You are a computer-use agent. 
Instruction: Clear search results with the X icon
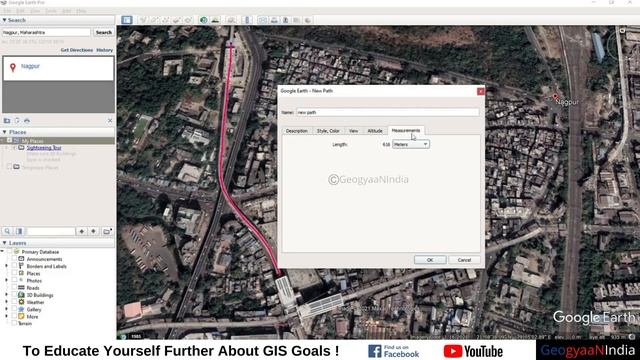point(110,120)
